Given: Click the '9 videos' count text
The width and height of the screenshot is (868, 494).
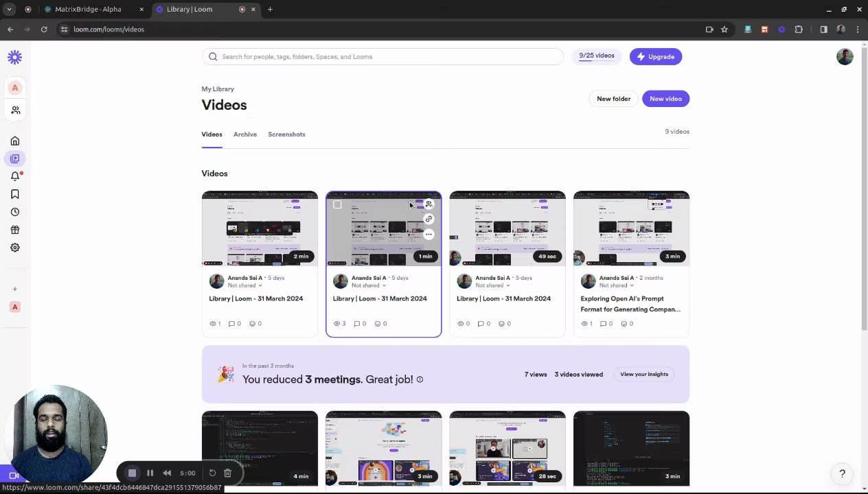Looking at the screenshot, I should (676, 132).
